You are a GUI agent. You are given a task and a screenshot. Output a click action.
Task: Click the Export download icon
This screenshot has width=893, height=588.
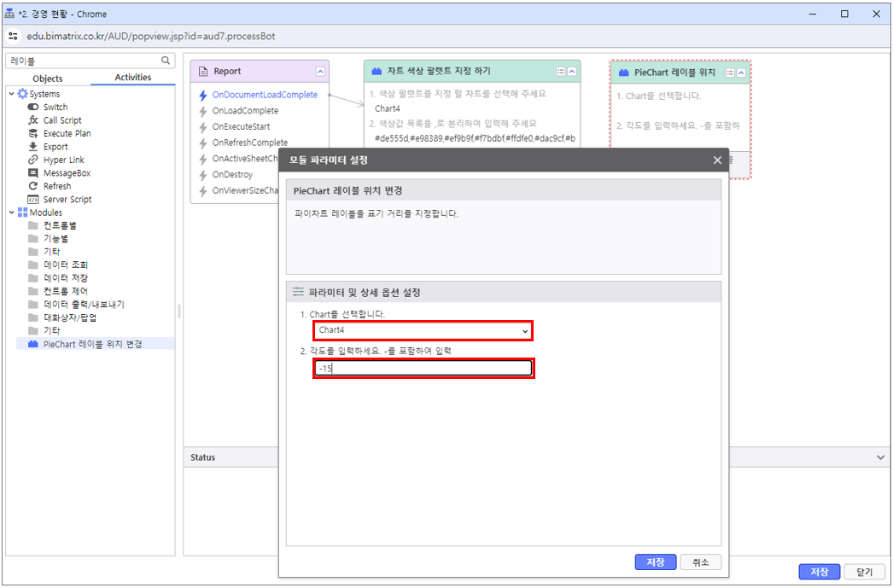33,147
